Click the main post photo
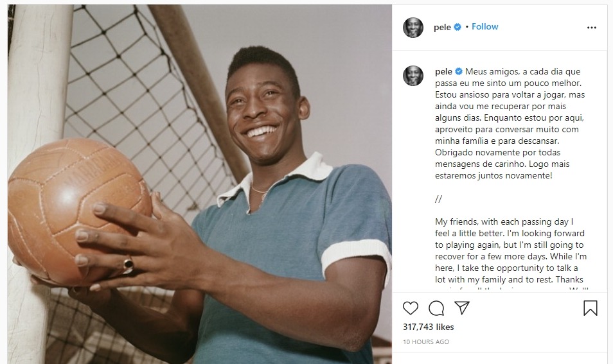 coord(200,184)
